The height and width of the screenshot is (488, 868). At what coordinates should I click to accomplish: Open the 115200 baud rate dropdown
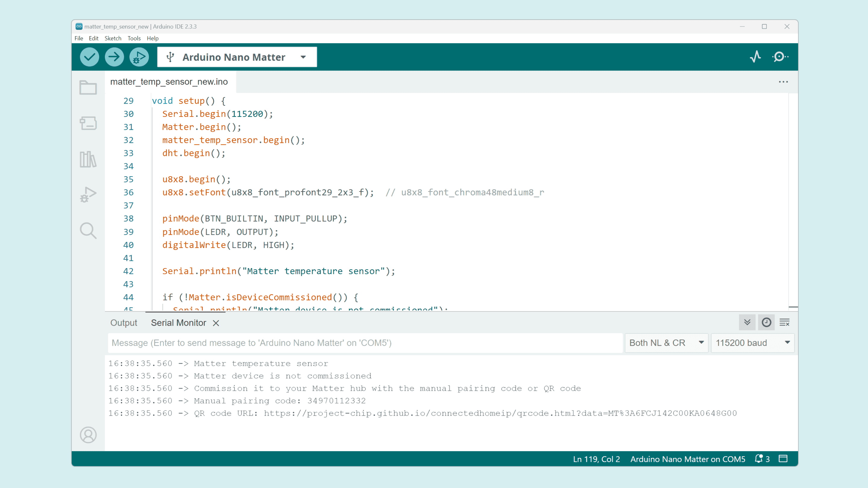pos(753,343)
